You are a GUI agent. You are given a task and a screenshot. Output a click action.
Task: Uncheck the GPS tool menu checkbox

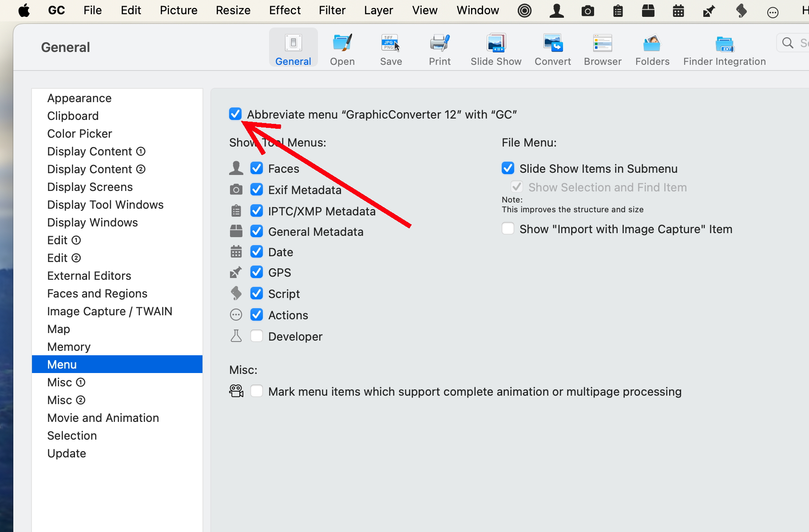coord(257,272)
